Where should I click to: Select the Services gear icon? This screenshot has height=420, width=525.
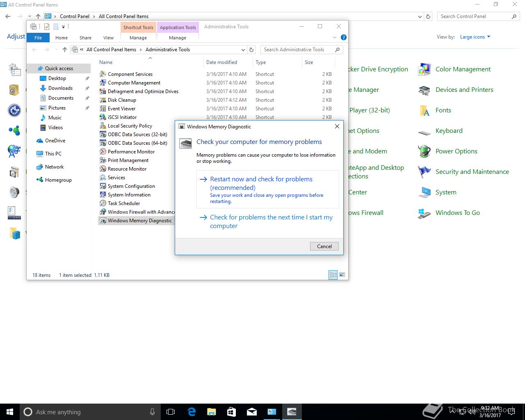[x=103, y=178]
